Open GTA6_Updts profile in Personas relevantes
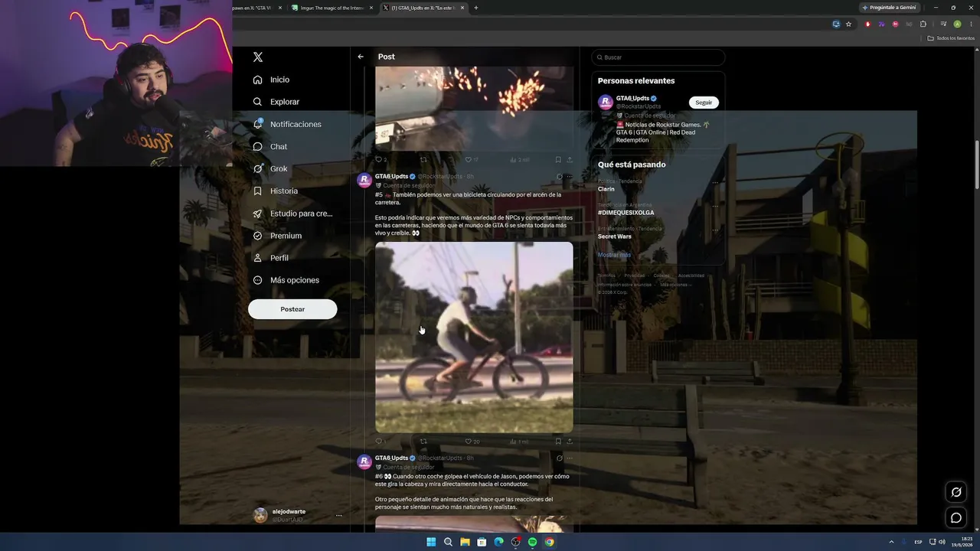This screenshot has height=551, width=980. pyautogui.click(x=632, y=99)
